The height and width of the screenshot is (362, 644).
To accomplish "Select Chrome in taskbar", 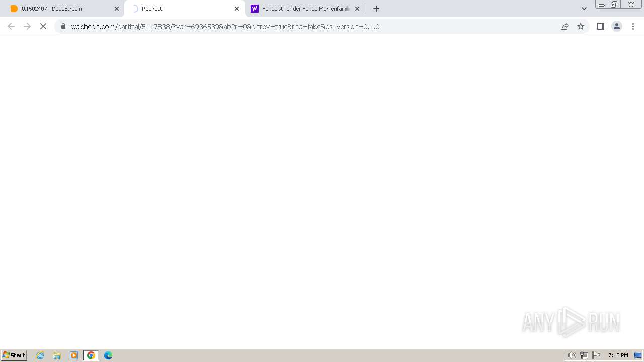I will pos(91,355).
